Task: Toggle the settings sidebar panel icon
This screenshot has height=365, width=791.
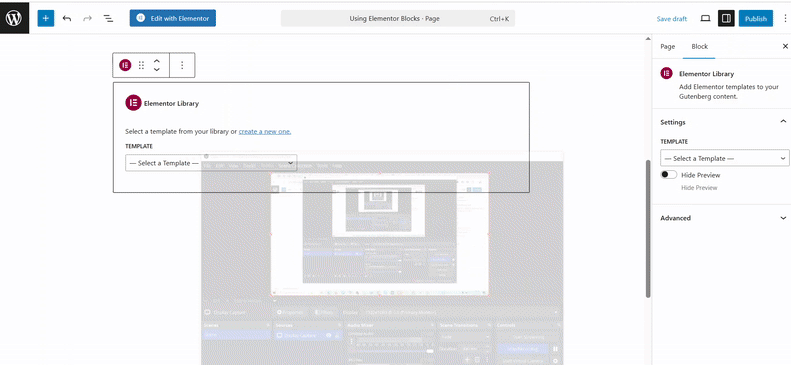Action: pos(726,19)
